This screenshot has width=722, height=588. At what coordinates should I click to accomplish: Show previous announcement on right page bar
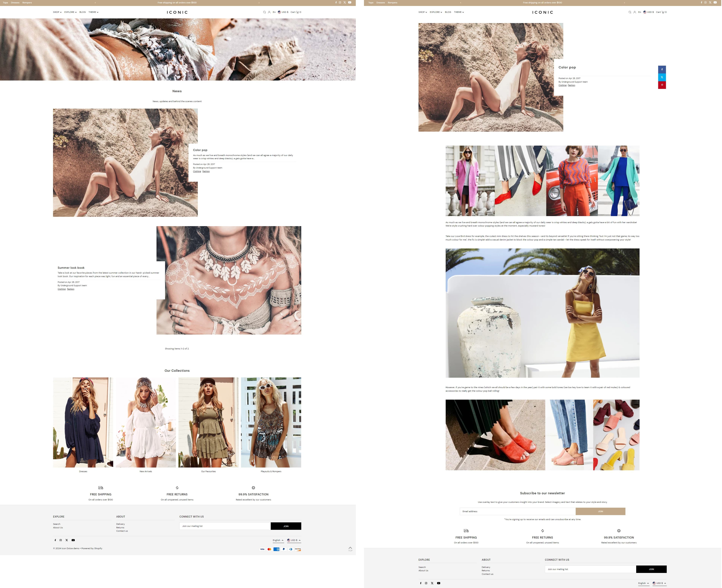[460, 3]
